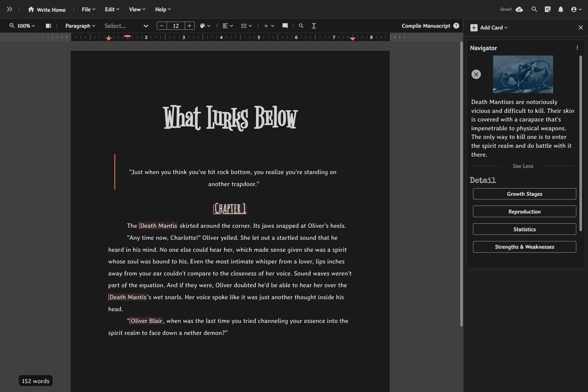Open Strengths & Weaknesses detail
The width and height of the screenshot is (588, 392).
(524, 247)
